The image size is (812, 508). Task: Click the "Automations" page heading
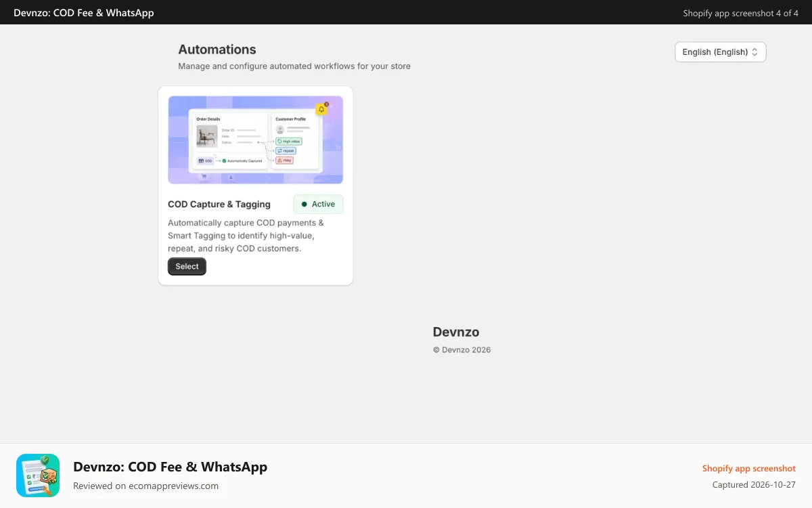tap(217, 49)
